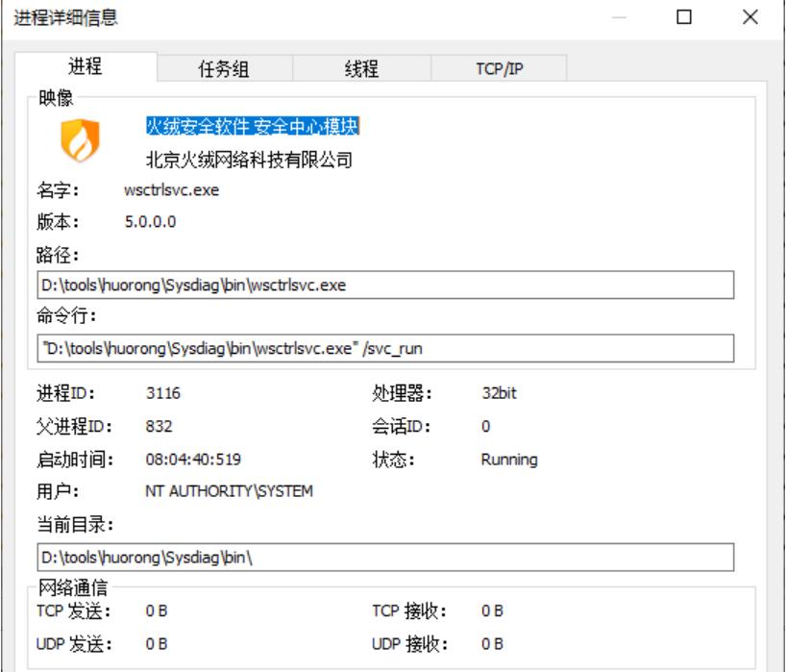The width and height of the screenshot is (786, 672).
Task: Close the 进程详细信息 window
Action: [749, 17]
